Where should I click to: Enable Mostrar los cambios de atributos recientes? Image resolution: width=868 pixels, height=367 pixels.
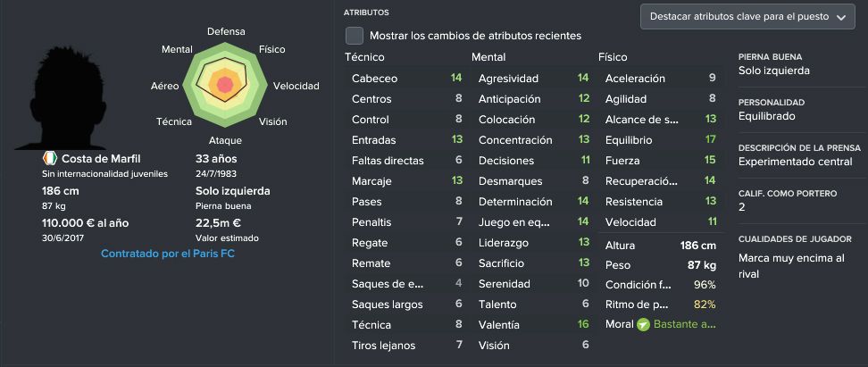coord(355,36)
